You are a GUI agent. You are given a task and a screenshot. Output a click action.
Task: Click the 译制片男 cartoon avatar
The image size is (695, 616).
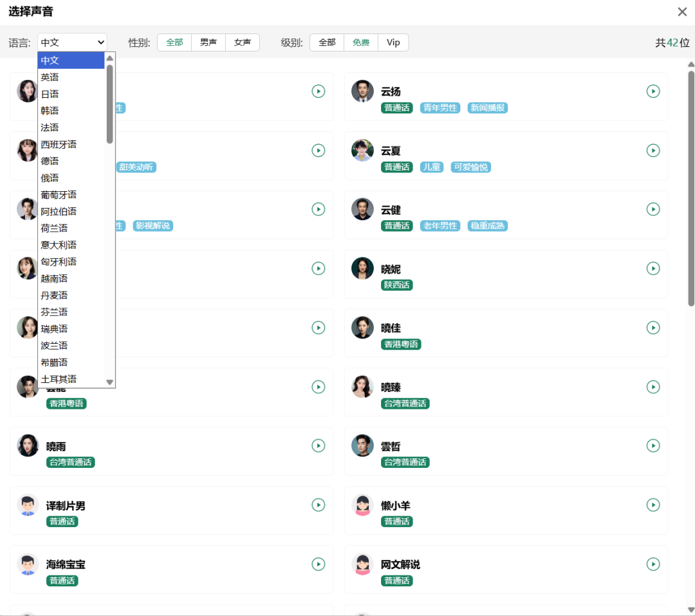point(28,505)
